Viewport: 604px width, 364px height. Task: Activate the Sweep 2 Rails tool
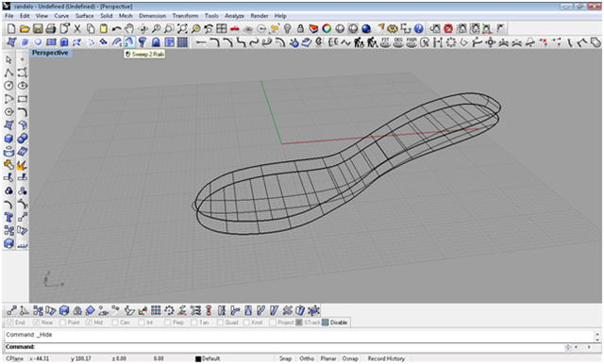129,41
